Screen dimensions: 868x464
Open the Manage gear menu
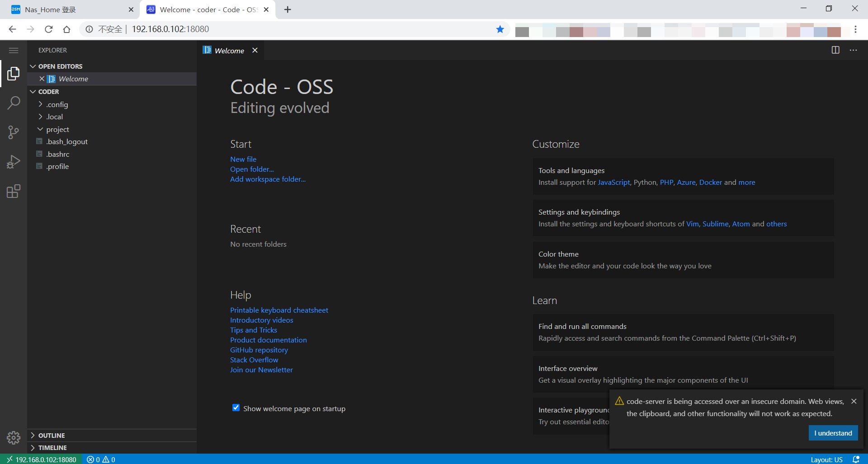[x=14, y=437]
